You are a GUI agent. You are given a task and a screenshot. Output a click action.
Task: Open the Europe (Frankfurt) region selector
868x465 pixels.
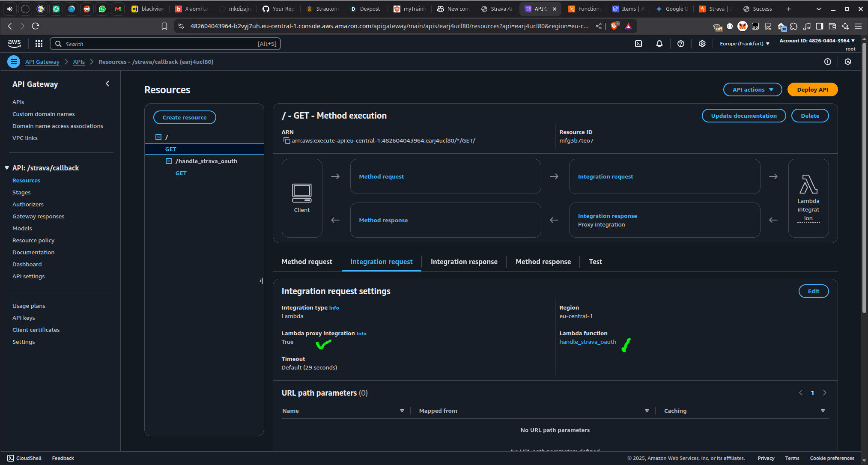click(745, 44)
